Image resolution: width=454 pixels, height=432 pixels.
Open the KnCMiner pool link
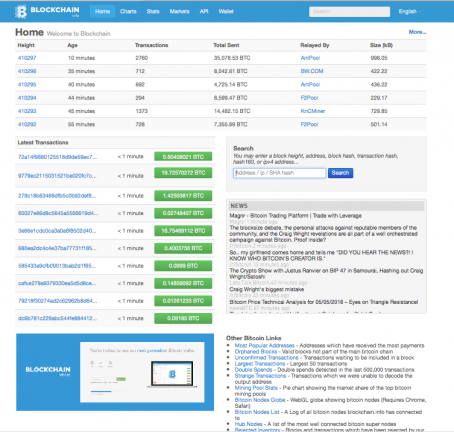(313, 111)
